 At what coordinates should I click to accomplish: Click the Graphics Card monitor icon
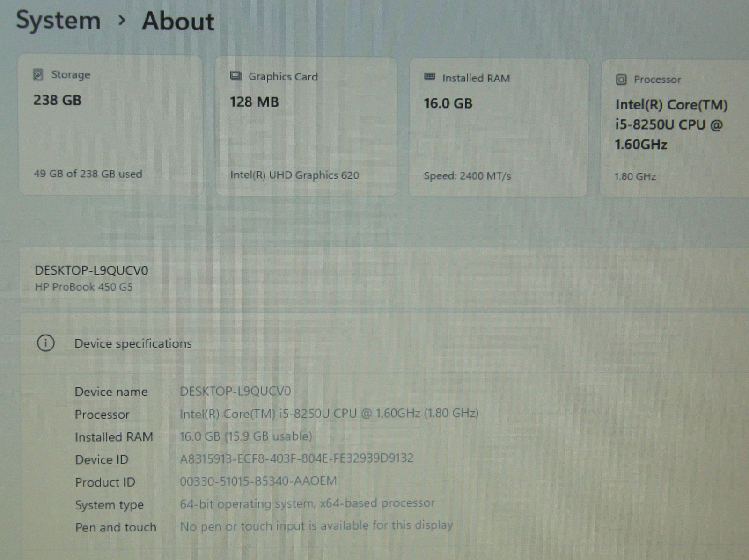tap(236, 76)
